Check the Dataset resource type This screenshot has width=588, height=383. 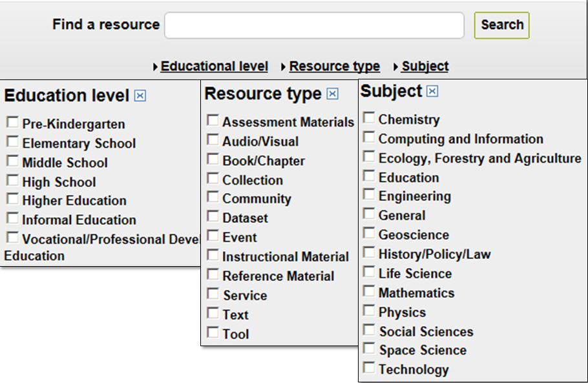pos(213,216)
